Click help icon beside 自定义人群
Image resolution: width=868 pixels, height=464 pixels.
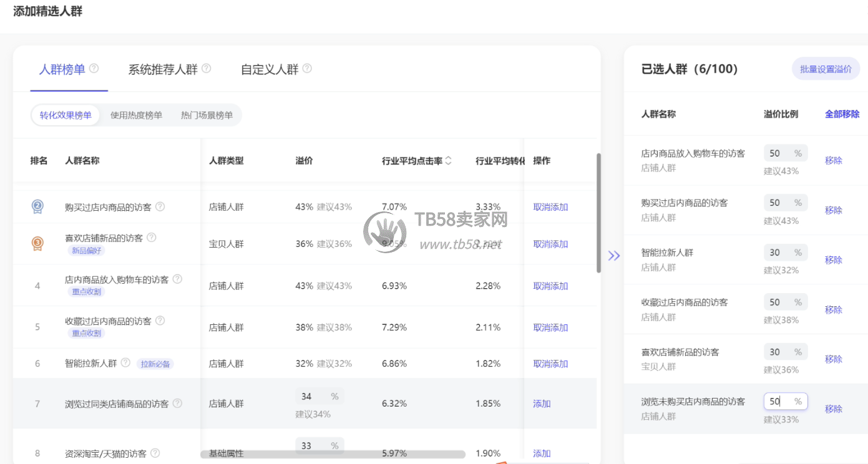coord(307,69)
